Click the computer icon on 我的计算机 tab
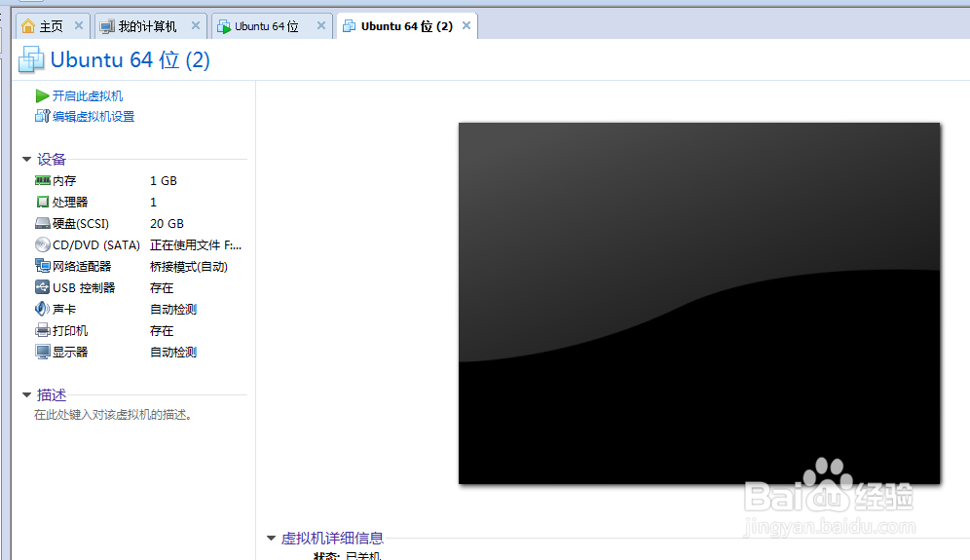 [x=107, y=26]
